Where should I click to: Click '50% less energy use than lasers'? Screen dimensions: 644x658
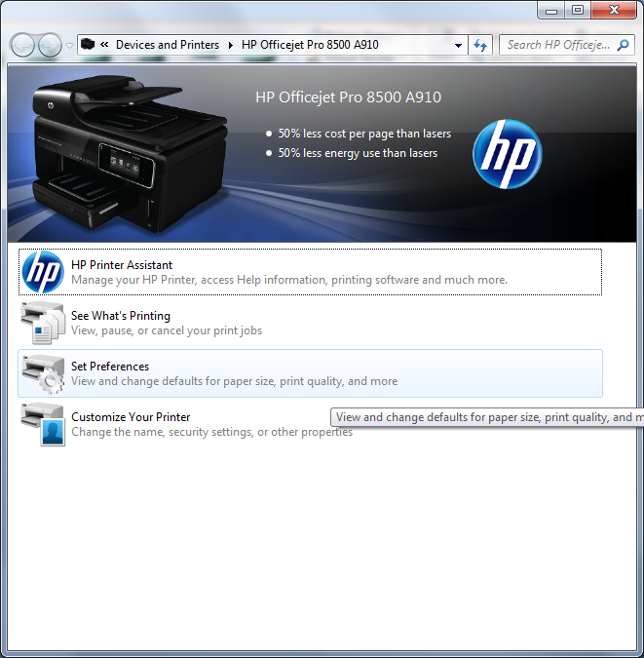click(358, 153)
